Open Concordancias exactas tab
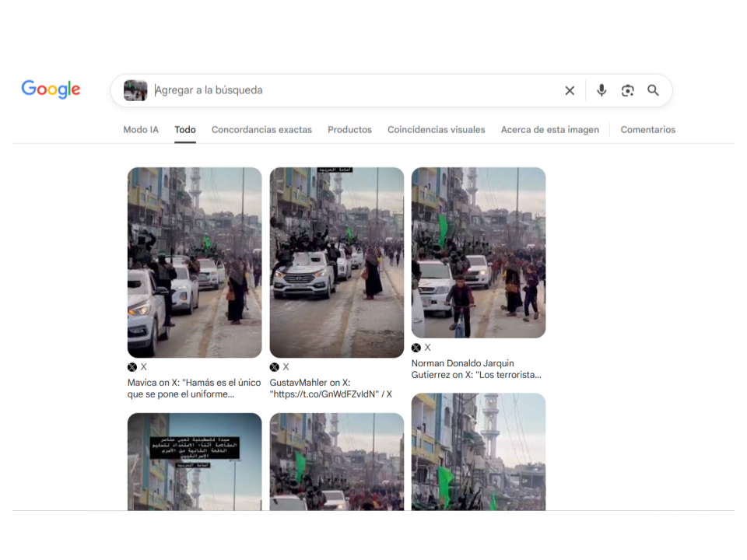The height and width of the screenshot is (560, 747). click(x=261, y=130)
